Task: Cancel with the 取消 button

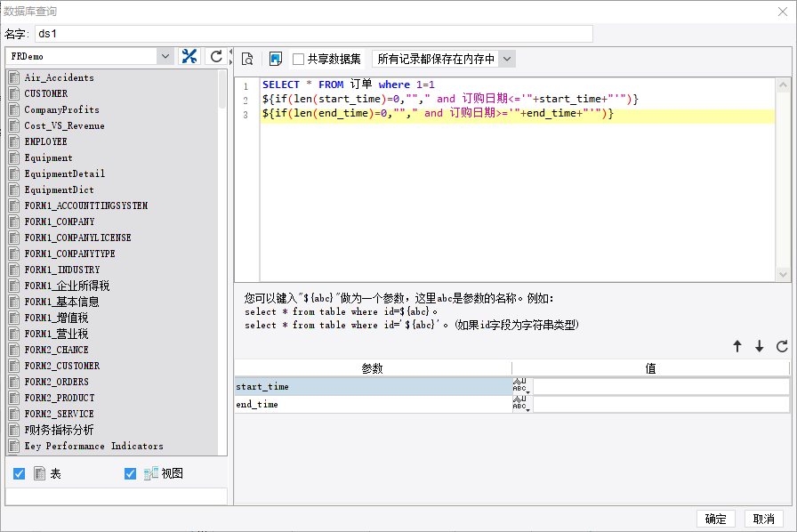Action: [x=763, y=519]
